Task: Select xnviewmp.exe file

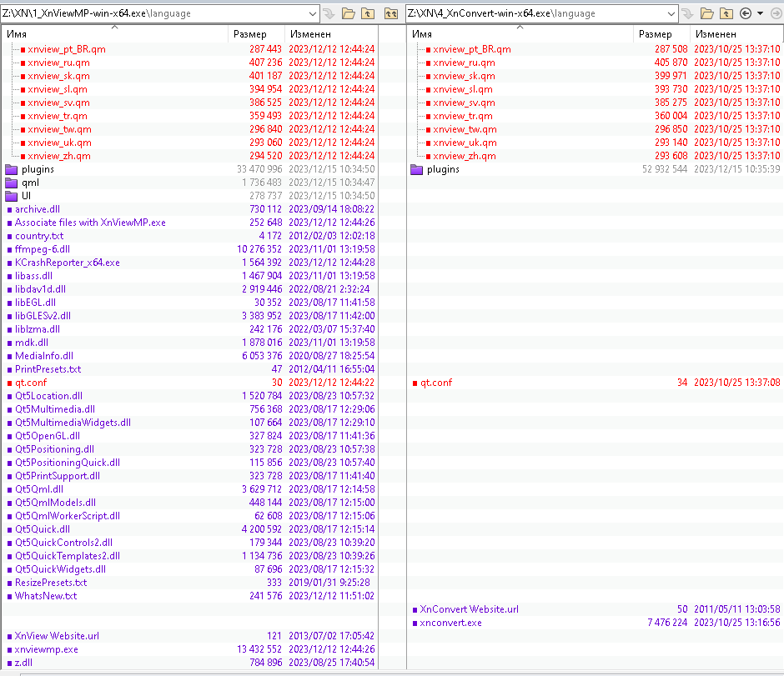Action: [x=47, y=649]
